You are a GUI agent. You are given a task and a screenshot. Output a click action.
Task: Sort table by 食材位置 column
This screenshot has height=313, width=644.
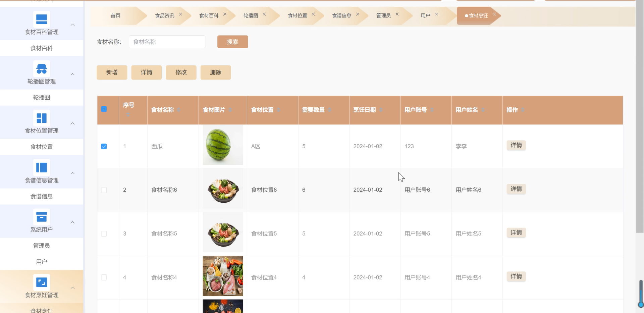point(278,110)
